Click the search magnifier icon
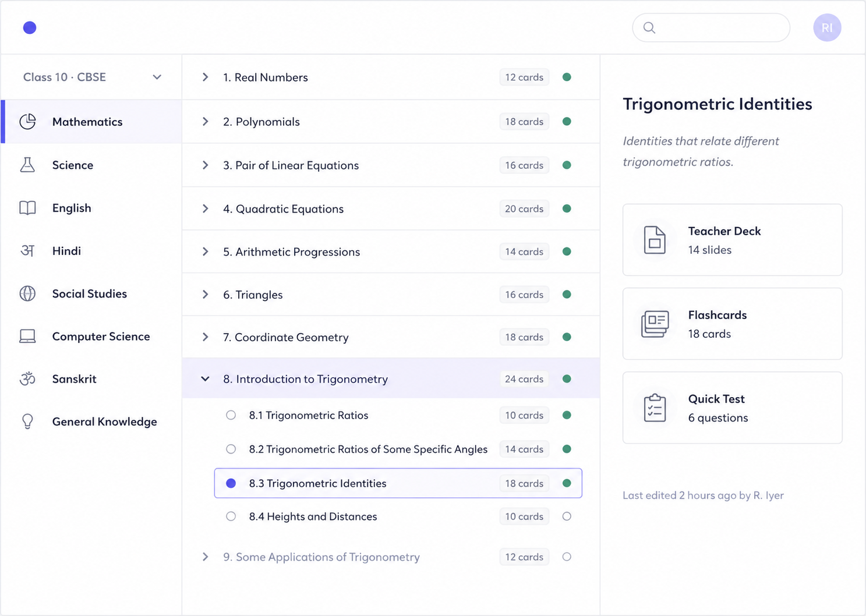Screen dimensions: 866x616 pos(649,27)
